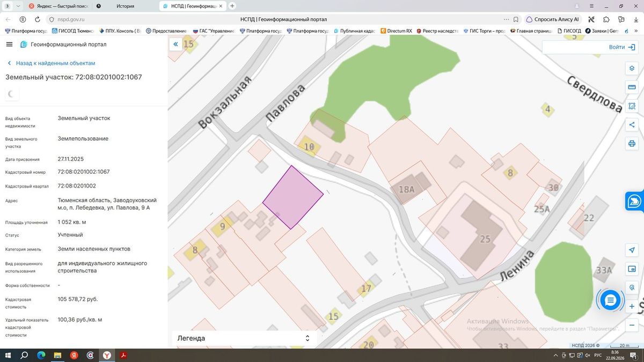Share the current map view
The image size is (644, 362).
[632, 125]
